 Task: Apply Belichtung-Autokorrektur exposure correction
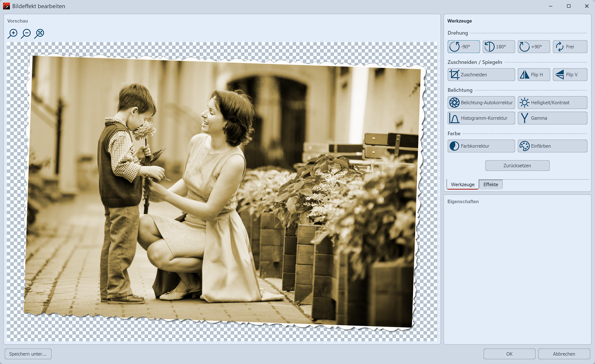click(x=481, y=103)
